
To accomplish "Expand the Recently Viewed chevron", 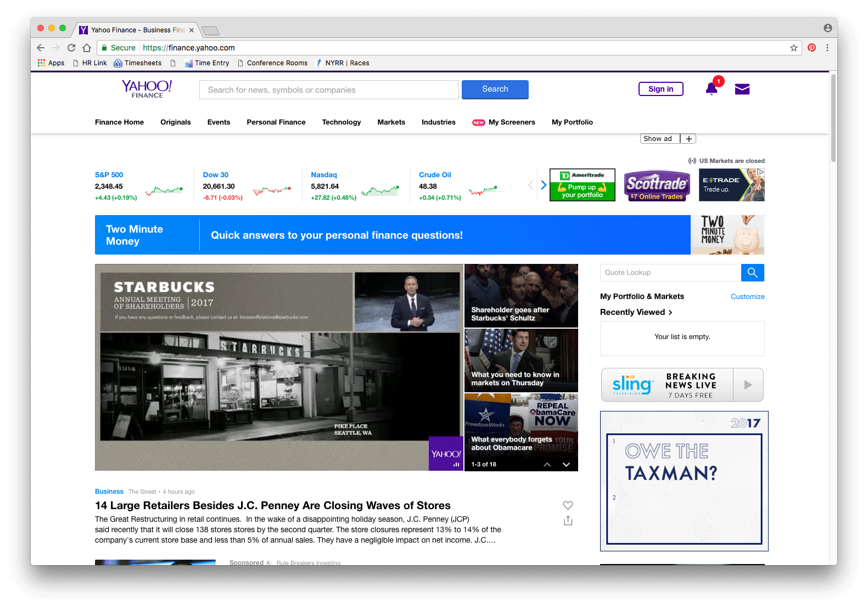I will click(x=670, y=312).
